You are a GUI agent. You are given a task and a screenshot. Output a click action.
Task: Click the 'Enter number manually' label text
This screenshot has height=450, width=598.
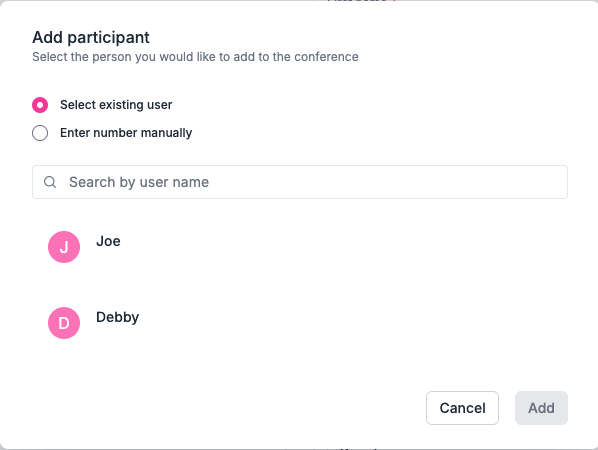126,133
